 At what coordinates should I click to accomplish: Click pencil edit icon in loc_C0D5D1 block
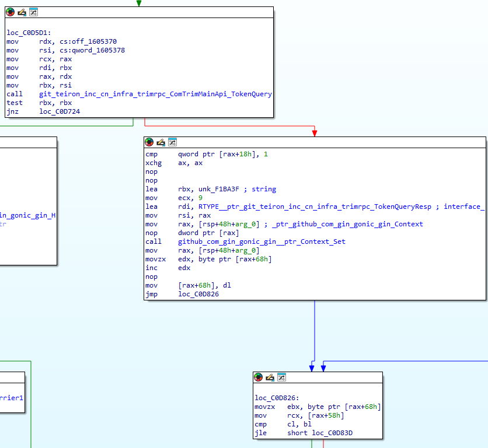coord(22,12)
